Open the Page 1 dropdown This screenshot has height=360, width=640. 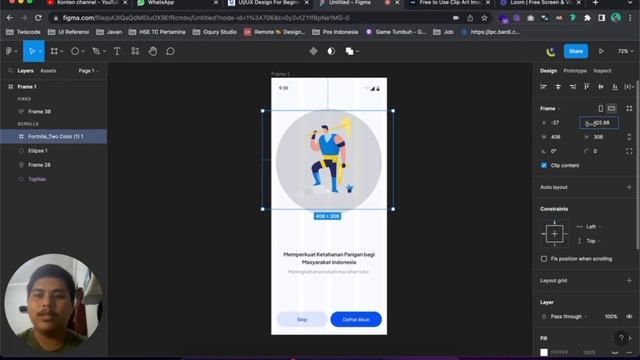coord(89,71)
